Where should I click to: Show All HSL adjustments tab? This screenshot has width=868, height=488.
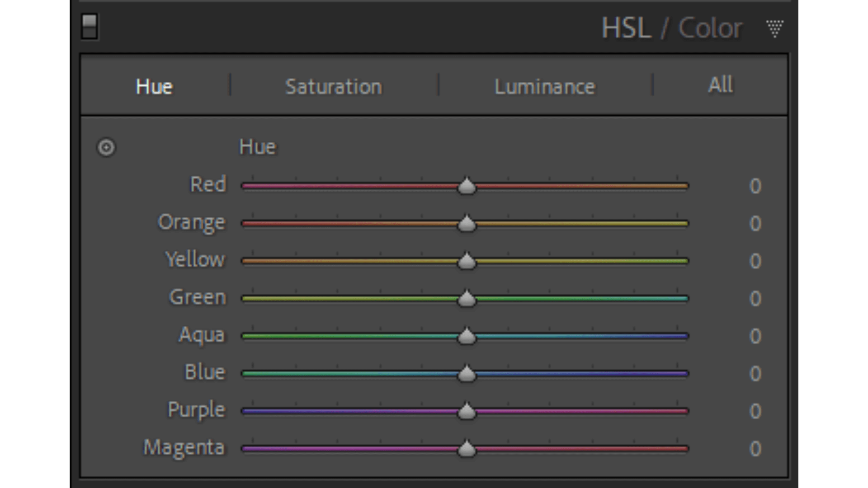coord(721,85)
